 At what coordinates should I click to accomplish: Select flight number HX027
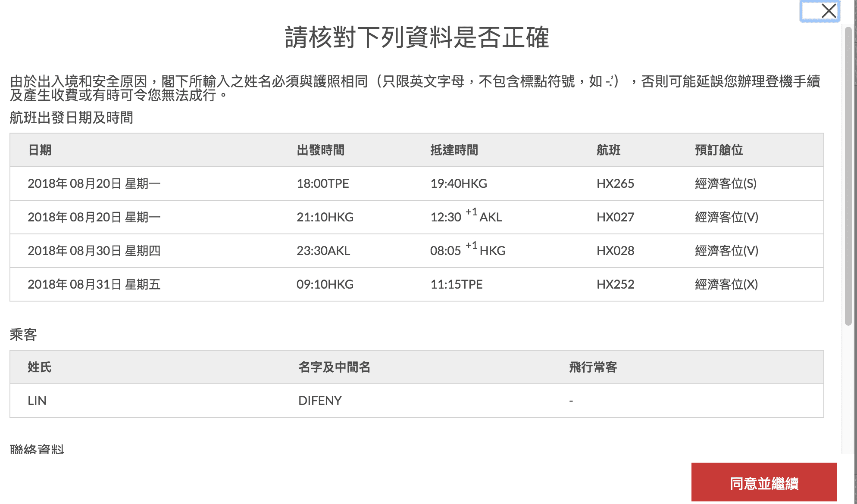(615, 217)
